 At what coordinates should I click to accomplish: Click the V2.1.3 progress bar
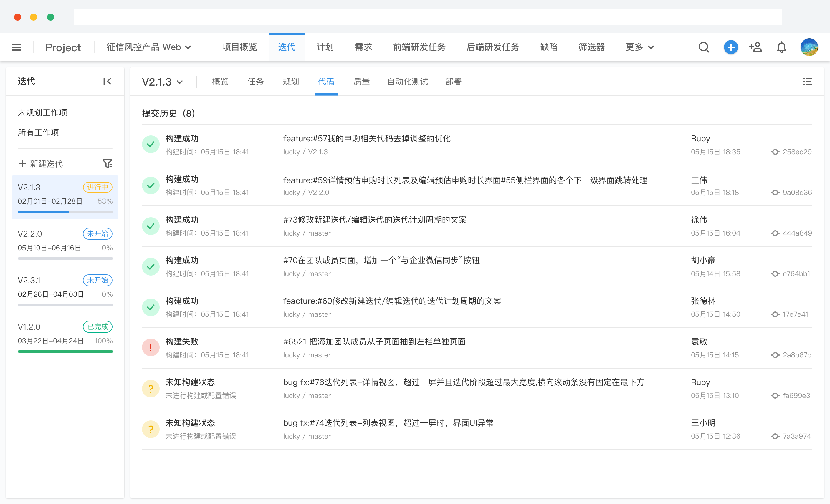(65, 212)
